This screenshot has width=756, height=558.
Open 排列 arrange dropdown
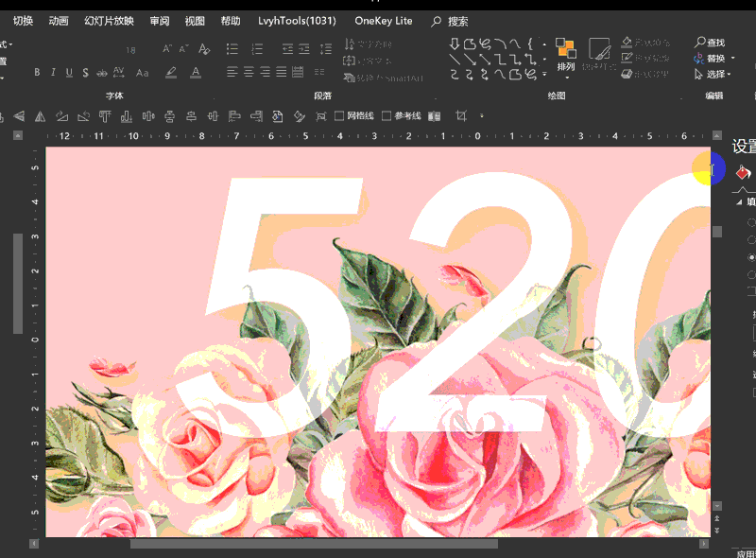point(566,59)
